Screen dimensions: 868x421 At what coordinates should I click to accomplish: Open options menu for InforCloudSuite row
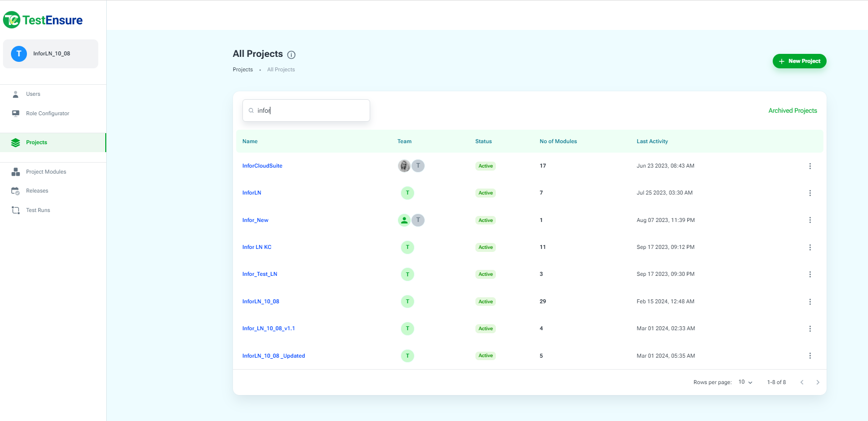(810, 166)
